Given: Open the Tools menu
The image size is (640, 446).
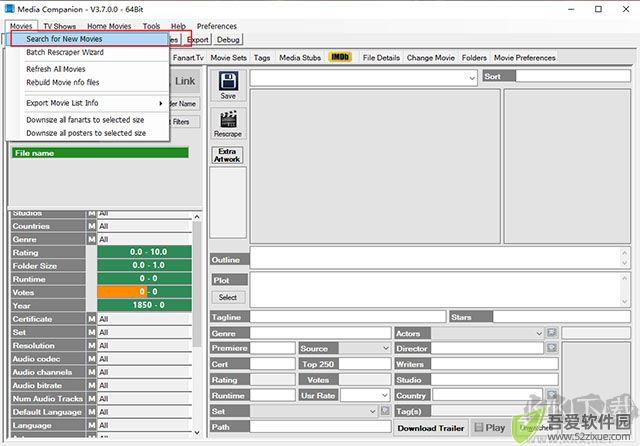Looking at the screenshot, I should (151, 26).
